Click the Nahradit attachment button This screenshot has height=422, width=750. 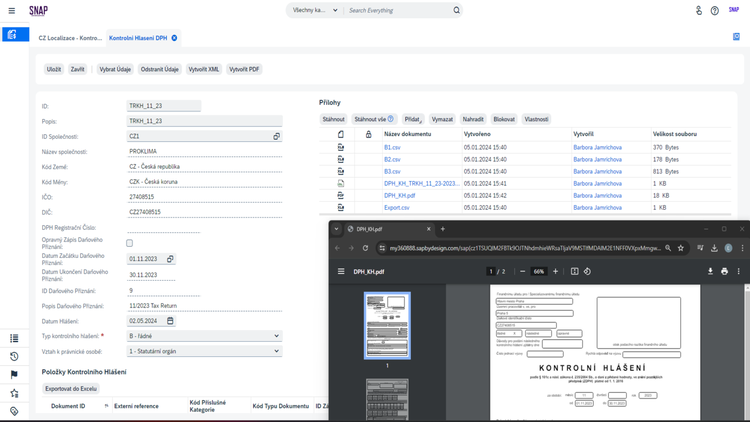click(x=473, y=119)
